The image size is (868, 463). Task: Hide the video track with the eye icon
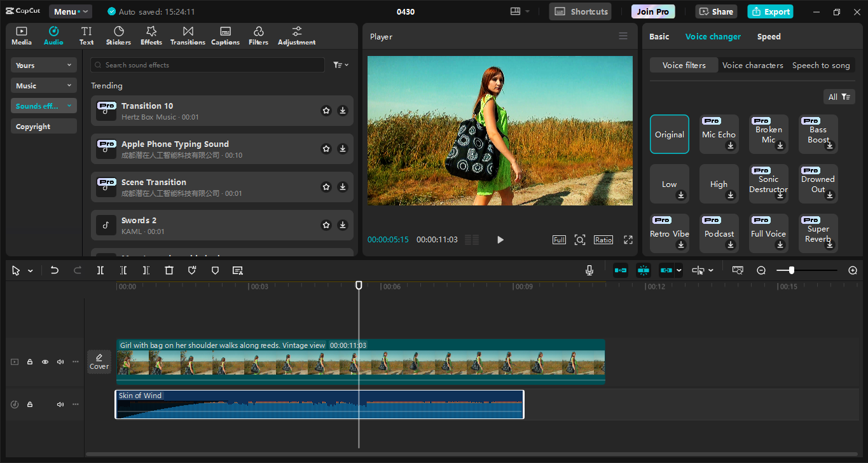[x=45, y=361]
